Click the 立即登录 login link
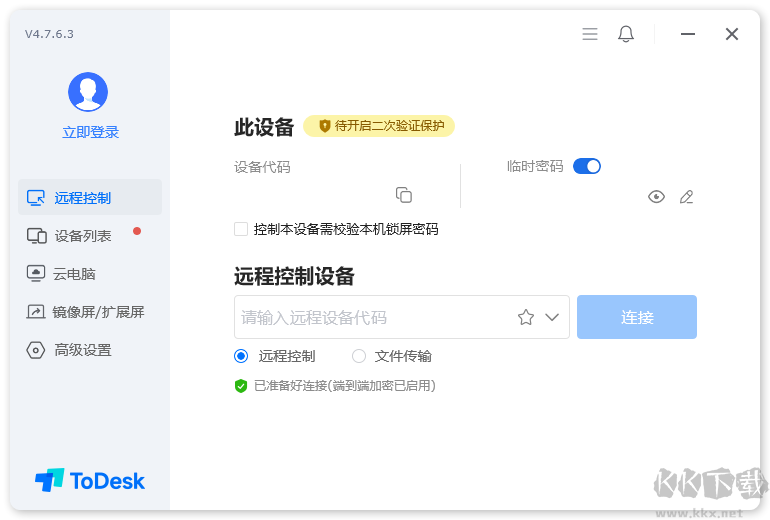Screen dimensions: 770x520 [90, 132]
